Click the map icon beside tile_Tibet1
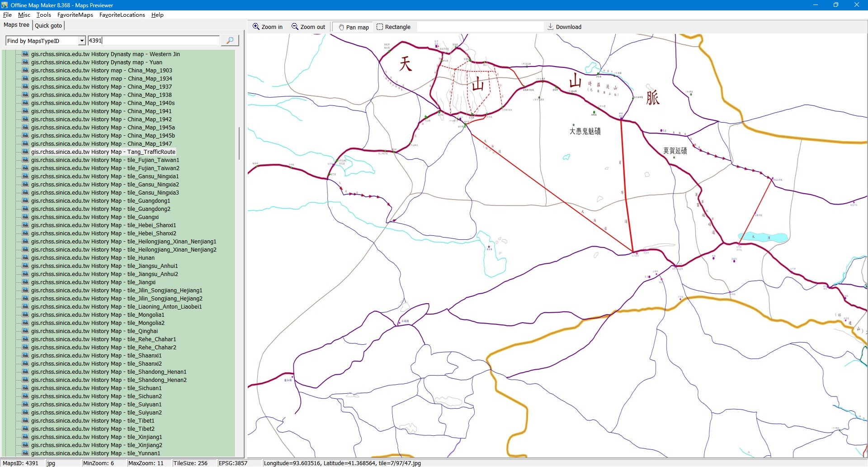The width and height of the screenshot is (868, 467). (x=25, y=421)
